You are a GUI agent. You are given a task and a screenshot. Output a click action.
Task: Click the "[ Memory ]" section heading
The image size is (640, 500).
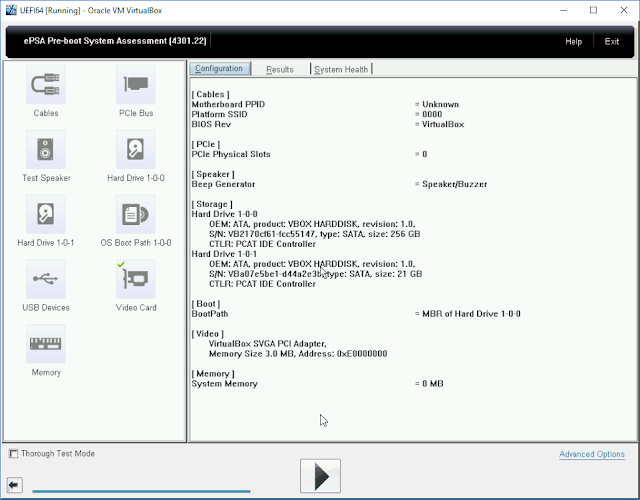213,373
